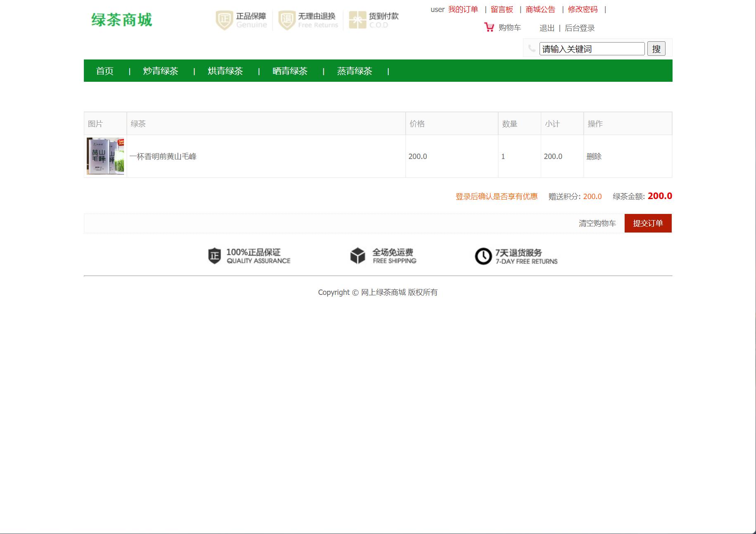This screenshot has height=534, width=756.
Task: Click the 7天退货服务 returns clock icon
Action: click(x=483, y=256)
